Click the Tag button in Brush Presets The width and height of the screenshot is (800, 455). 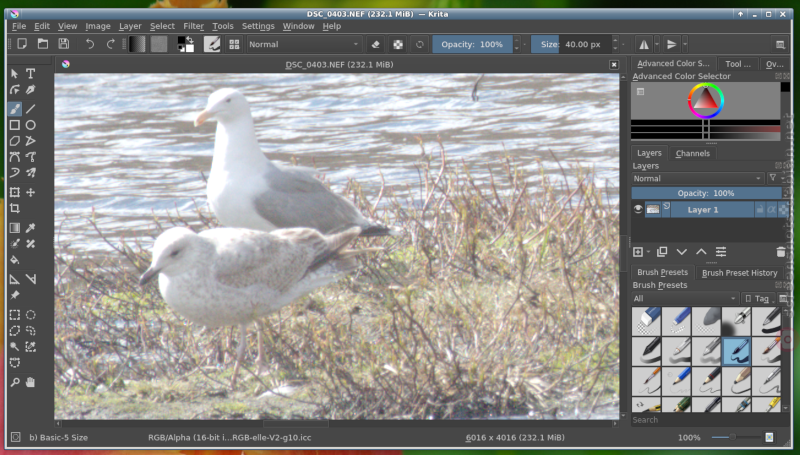(x=758, y=298)
